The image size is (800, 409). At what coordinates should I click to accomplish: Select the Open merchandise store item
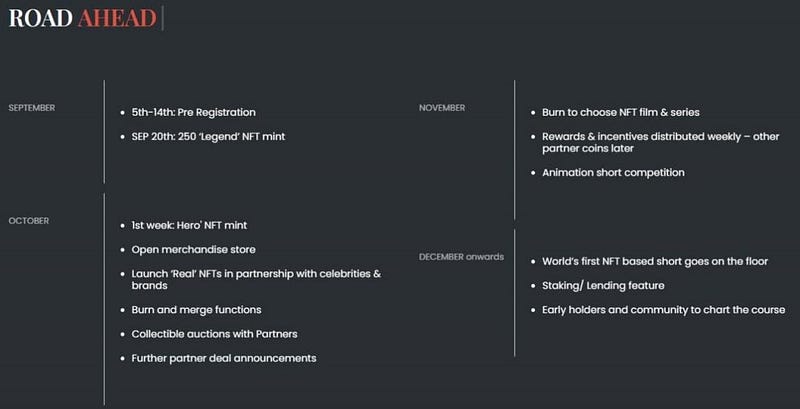click(193, 250)
